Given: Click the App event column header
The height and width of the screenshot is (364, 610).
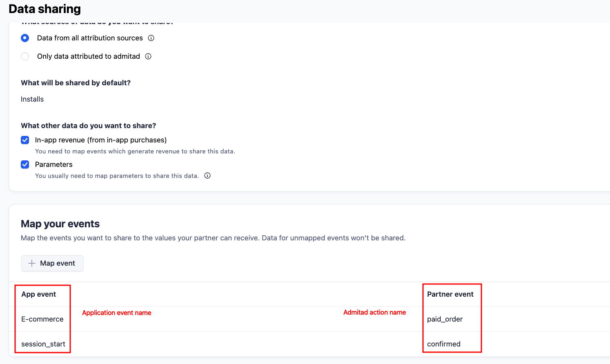Looking at the screenshot, I should click(39, 294).
